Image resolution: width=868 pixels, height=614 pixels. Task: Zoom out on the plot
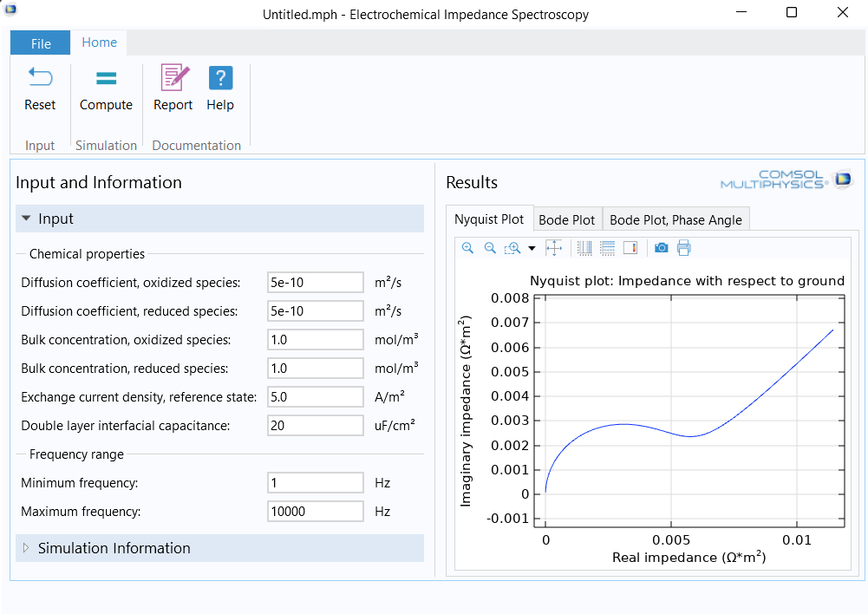[490, 248]
